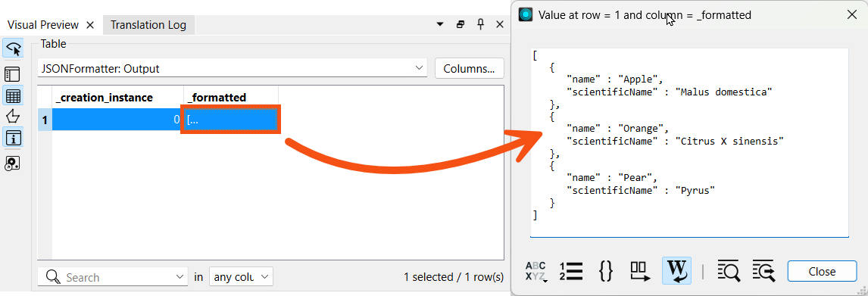Expand the Search history dropdown arrow
The height and width of the screenshot is (296, 868).
(x=180, y=276)
